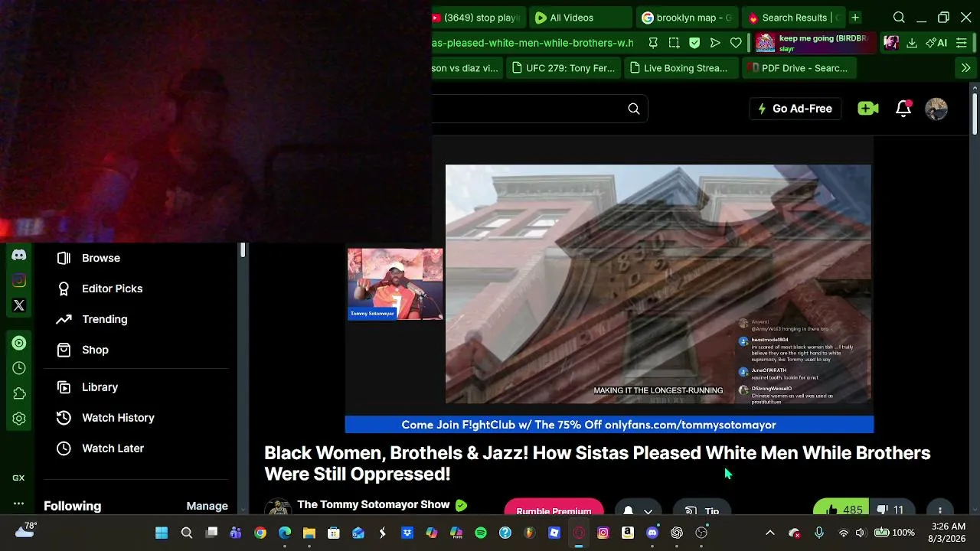Click the OnlyFans promo banner under video
The height and width of the screenshot is (551, 980).
pyautogui.click(x=609, y=425)
